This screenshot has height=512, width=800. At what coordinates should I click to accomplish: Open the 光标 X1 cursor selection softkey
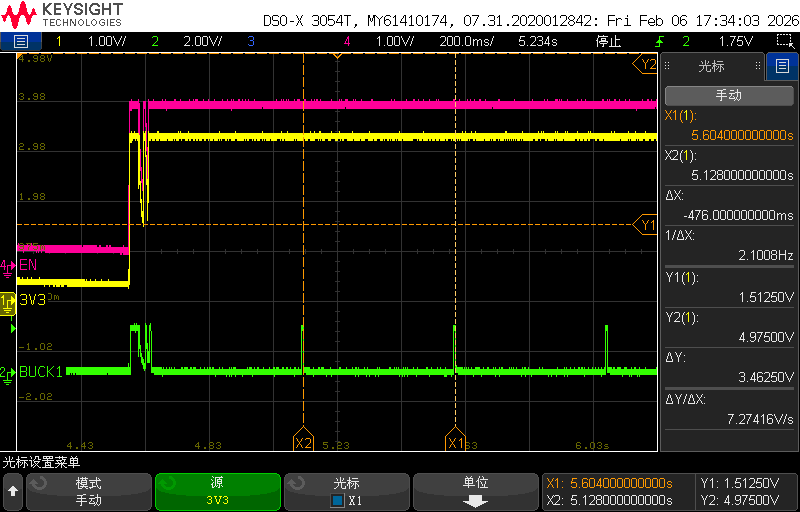pos(346,491)
